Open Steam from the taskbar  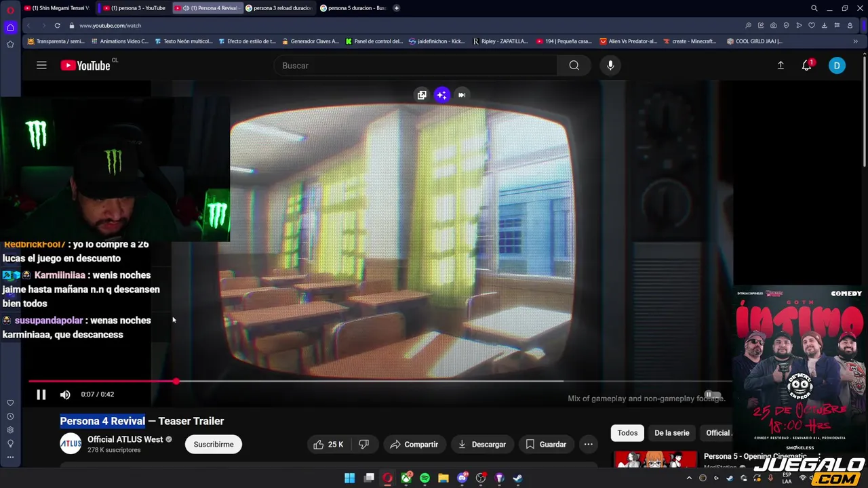point(517,478)
